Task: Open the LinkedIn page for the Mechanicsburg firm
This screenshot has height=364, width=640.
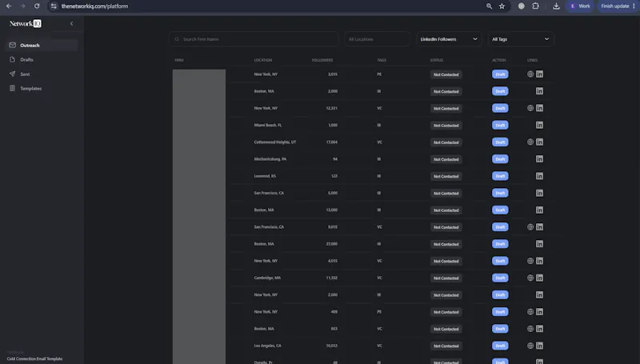Action: (539, 159)
